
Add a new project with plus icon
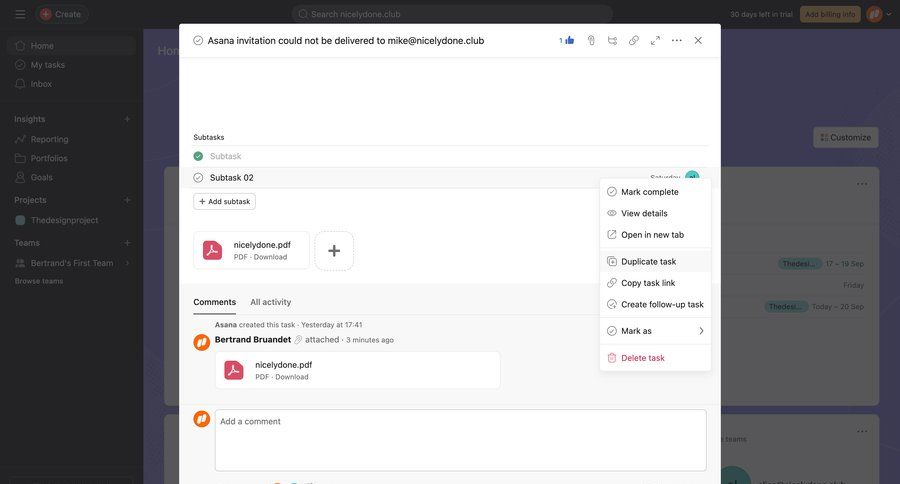[x=127, y=200]
